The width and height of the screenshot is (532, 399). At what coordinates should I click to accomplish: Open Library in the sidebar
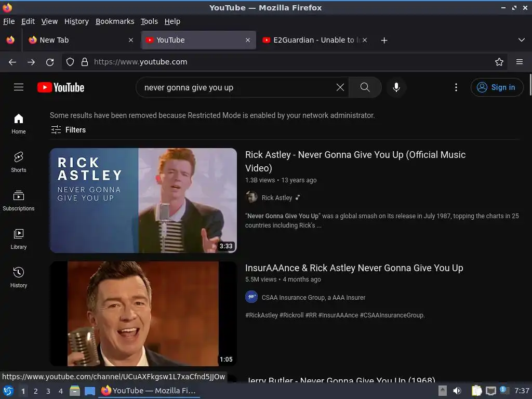tap(19, 239)
